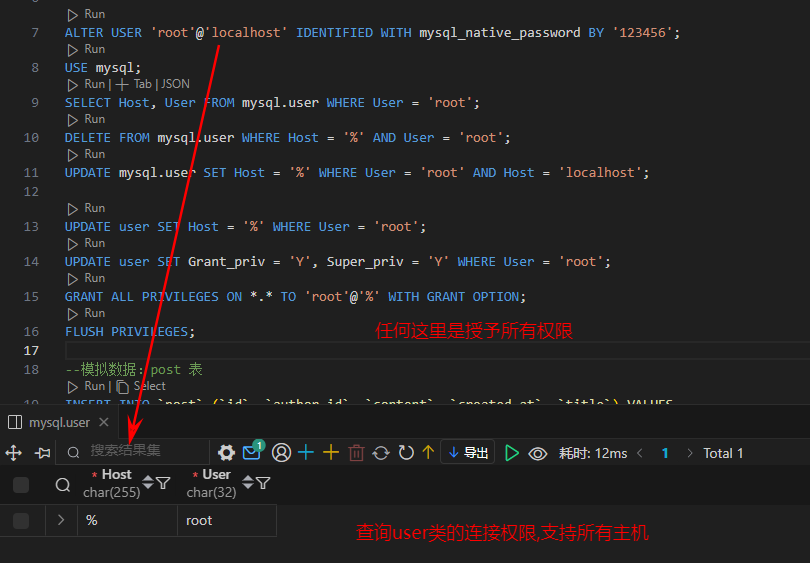The image size is (810, 563).
Task: Click the Host column header label
Action: (x=117, y=474)
